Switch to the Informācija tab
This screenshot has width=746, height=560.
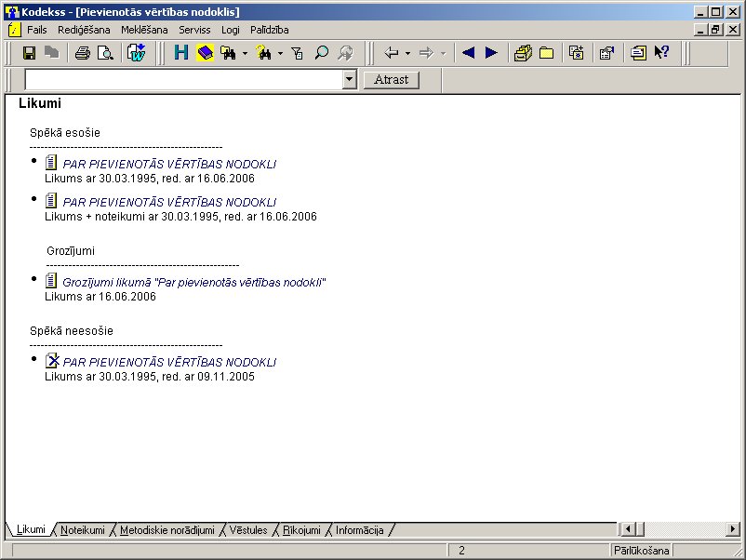[x=360, y=530]
